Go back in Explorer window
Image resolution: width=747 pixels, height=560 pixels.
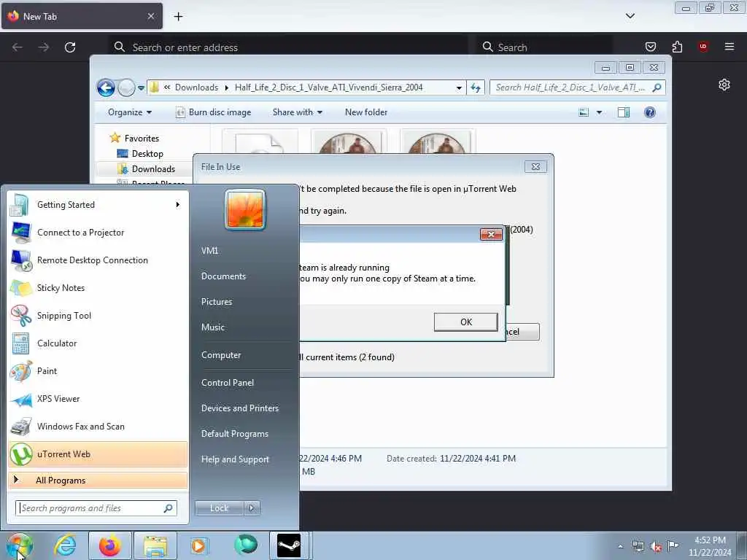click(106, 87)
